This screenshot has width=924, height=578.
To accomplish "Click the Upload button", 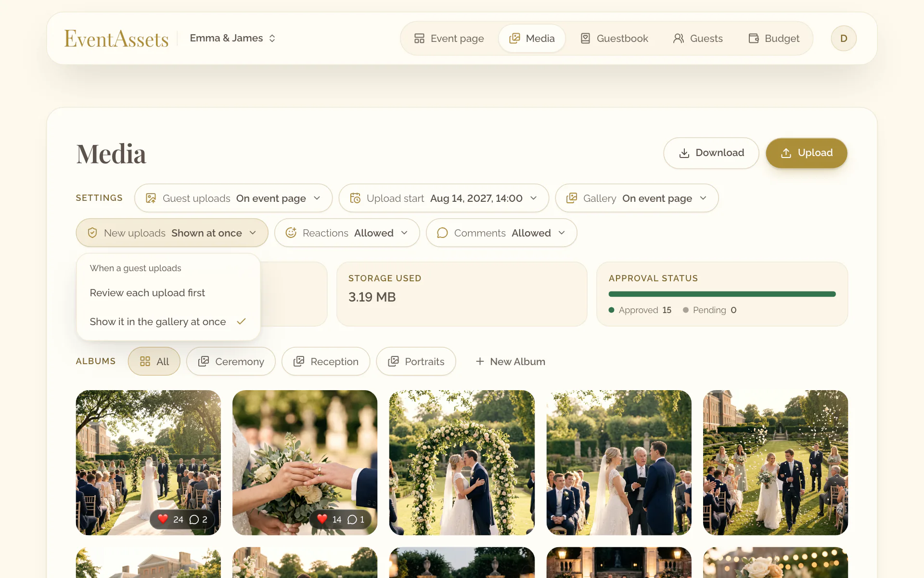I will coord(807,153).
